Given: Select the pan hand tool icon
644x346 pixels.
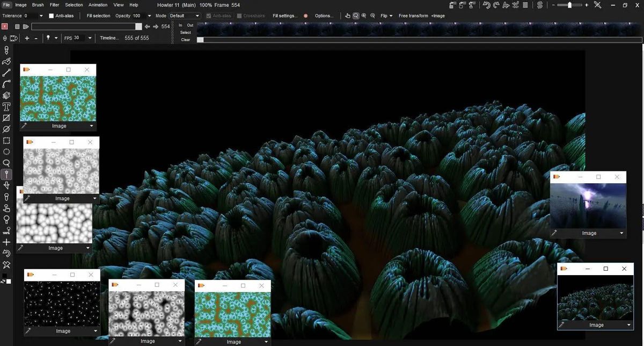Looking at the screenshot, I should click(348, 16).
